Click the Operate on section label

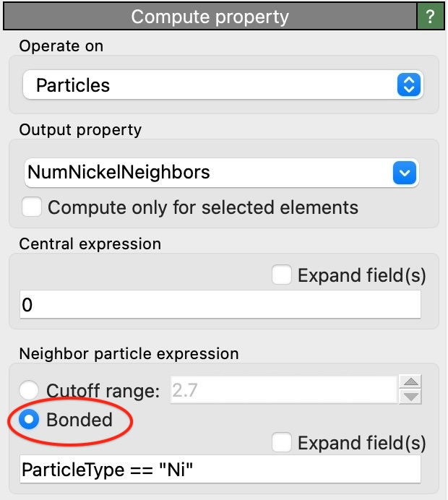pyautogui.click(x=61, y=46)
